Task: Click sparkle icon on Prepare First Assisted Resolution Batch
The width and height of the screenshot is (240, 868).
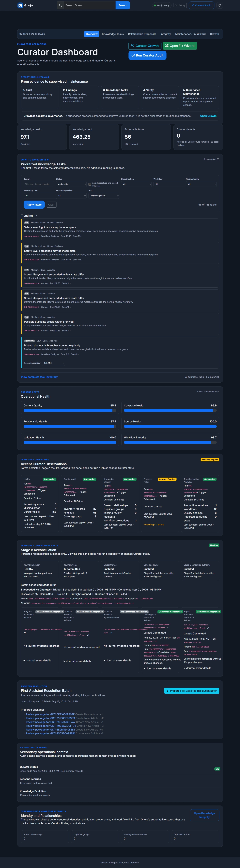Action: [x=167, y=691]
